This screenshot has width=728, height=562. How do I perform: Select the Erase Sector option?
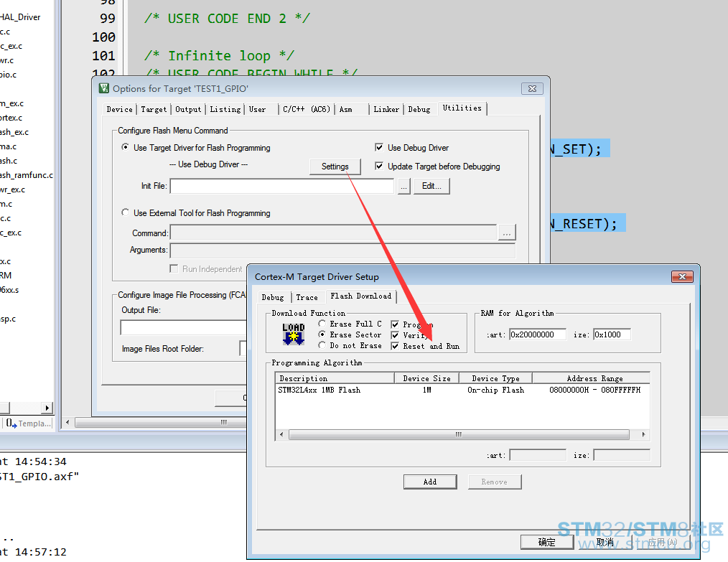pos(322,334)
